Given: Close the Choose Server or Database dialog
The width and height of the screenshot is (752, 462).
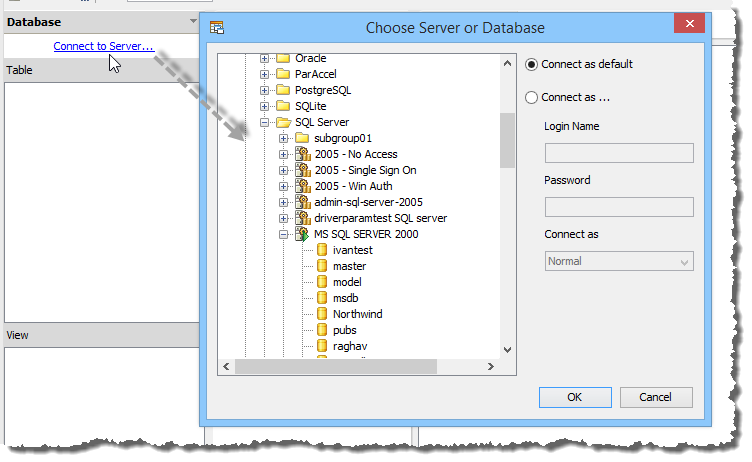Looking at the screenshot, I should (689, 24).
